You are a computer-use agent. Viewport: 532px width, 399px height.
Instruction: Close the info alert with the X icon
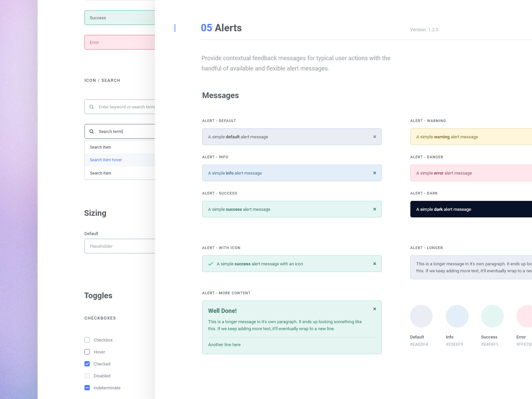(x=375, y=173)
